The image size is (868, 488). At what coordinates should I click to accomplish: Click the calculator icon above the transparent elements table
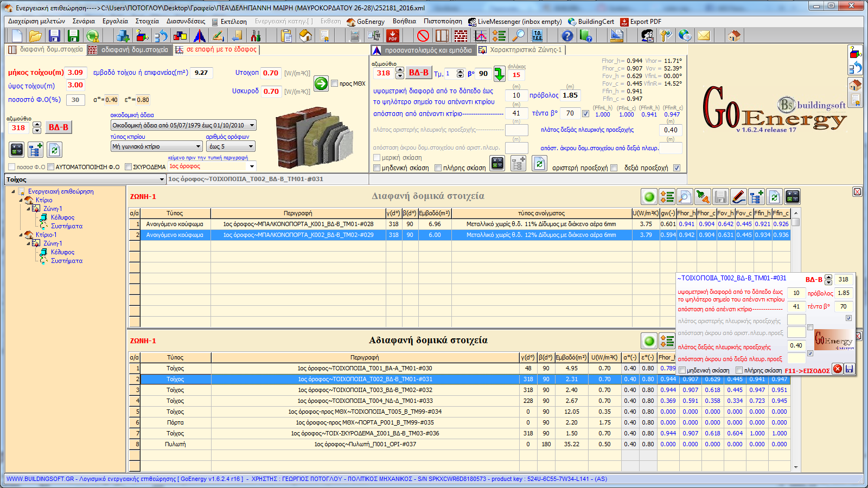pyautogui.click(x=792, y=197)
